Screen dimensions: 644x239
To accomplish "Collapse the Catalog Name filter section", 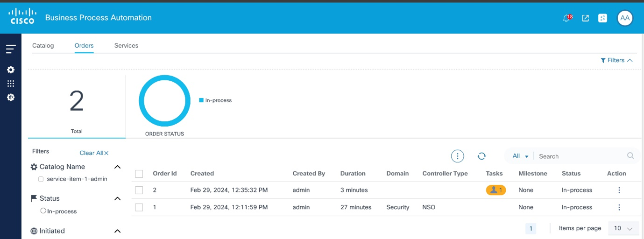I will click(118, 167).
